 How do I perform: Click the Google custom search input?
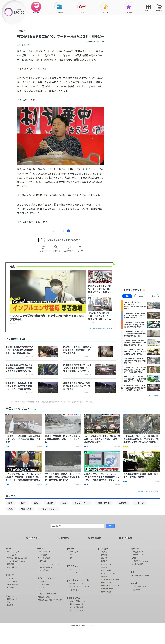point(77,526)
